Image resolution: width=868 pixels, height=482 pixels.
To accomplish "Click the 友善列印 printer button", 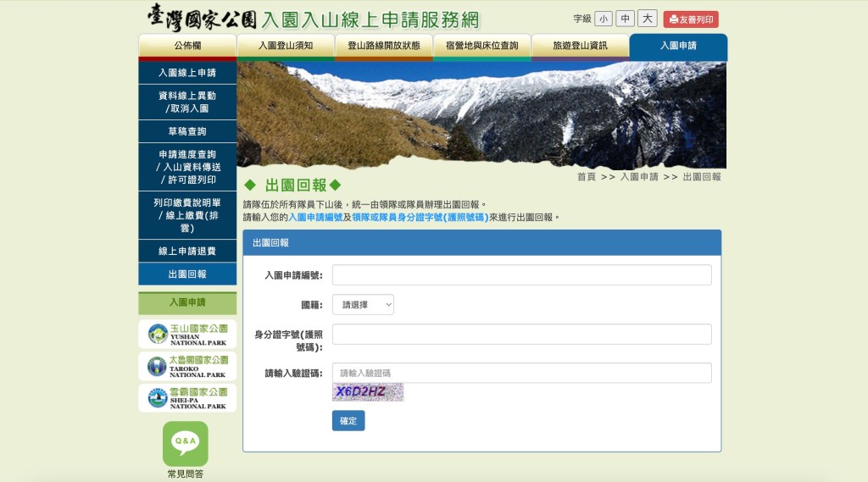I will click(690, 19).
